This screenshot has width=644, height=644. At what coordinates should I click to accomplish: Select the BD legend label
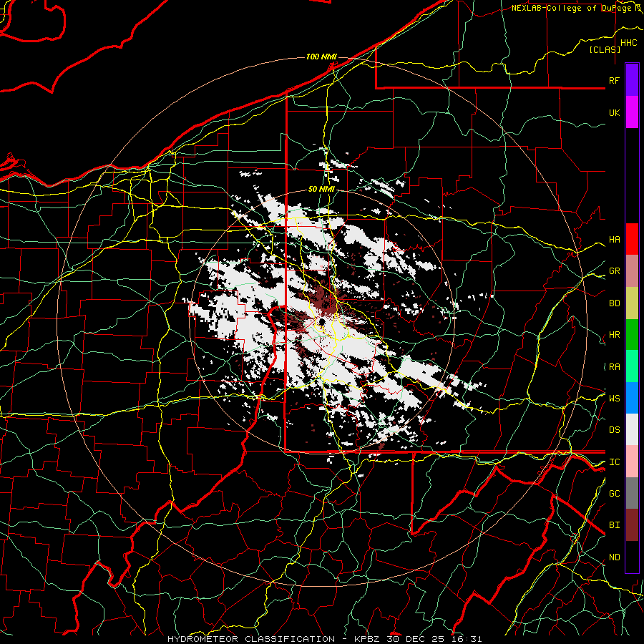pos(614,303)
